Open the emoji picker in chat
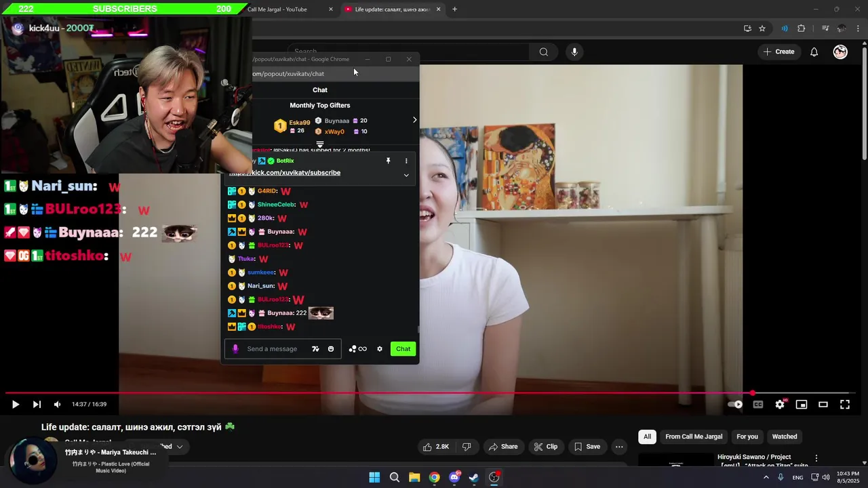Viewport: 868px width, 488px height. tap(331, 349)
